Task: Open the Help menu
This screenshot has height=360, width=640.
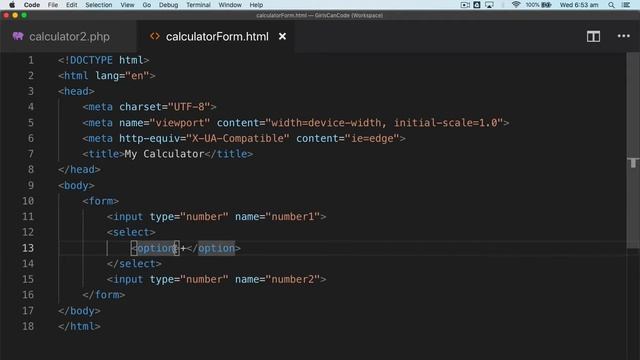Action: coord(256,5)
